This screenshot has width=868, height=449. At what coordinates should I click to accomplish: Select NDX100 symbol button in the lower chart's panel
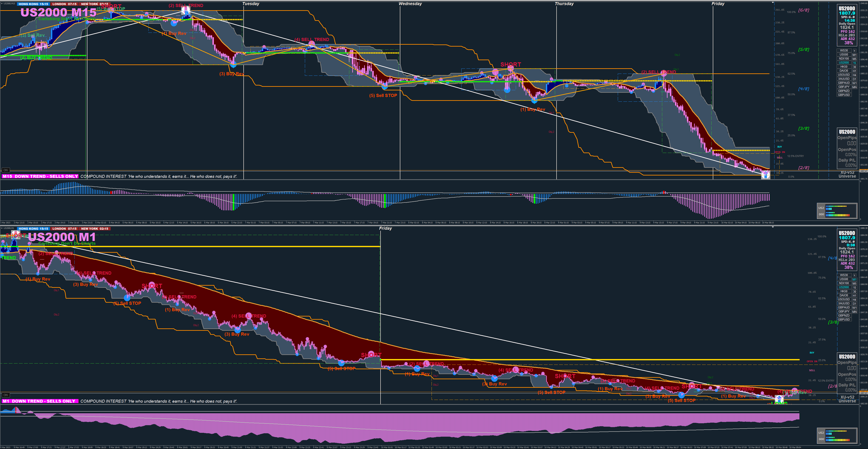tap(844, 283)
